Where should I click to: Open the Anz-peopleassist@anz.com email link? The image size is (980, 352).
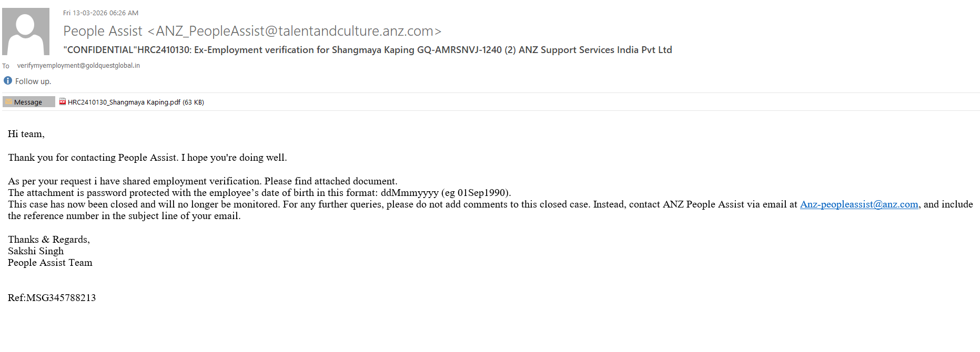pyautogui.click(x=859, y=204)
